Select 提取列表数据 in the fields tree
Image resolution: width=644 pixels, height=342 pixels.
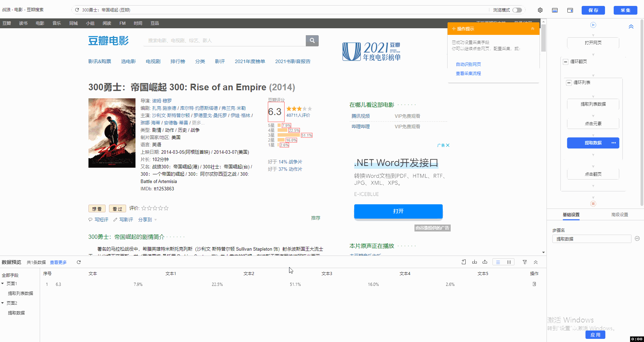click(21, 293)
